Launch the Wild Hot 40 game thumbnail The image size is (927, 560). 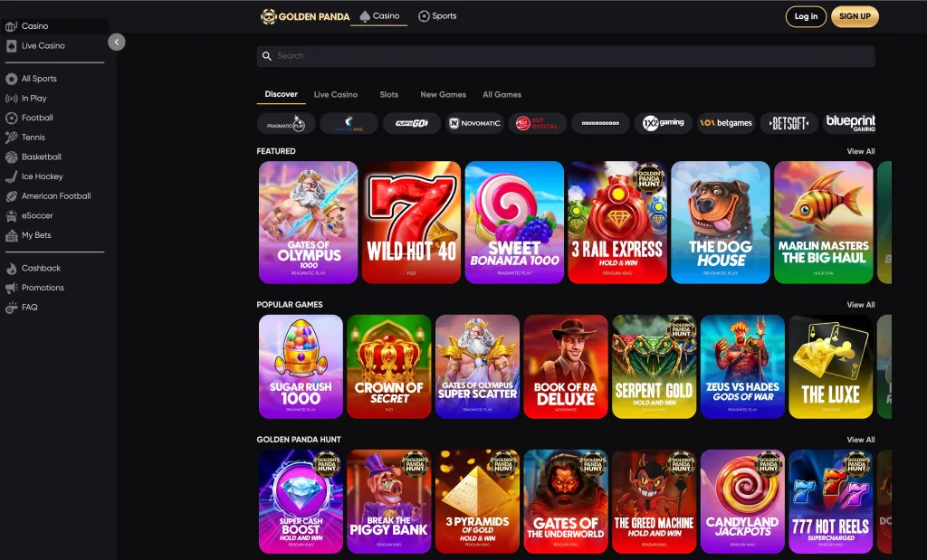click(412, 223)
